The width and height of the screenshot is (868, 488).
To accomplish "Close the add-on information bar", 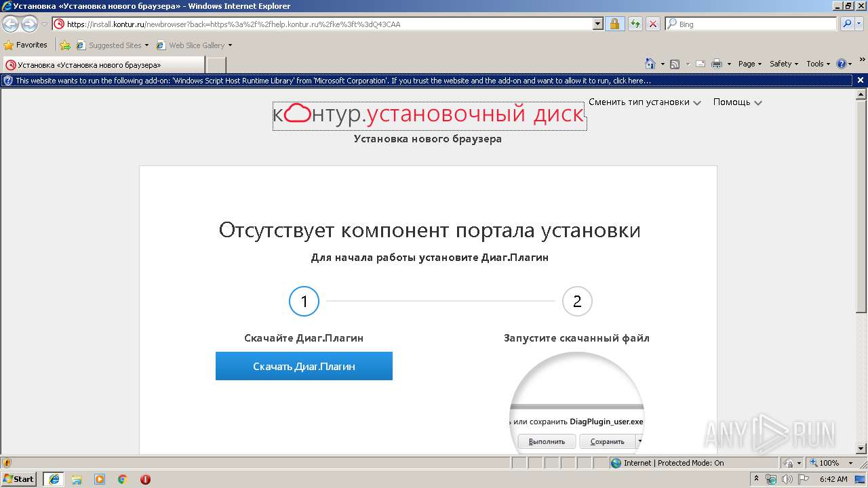I will pos(861,80).
